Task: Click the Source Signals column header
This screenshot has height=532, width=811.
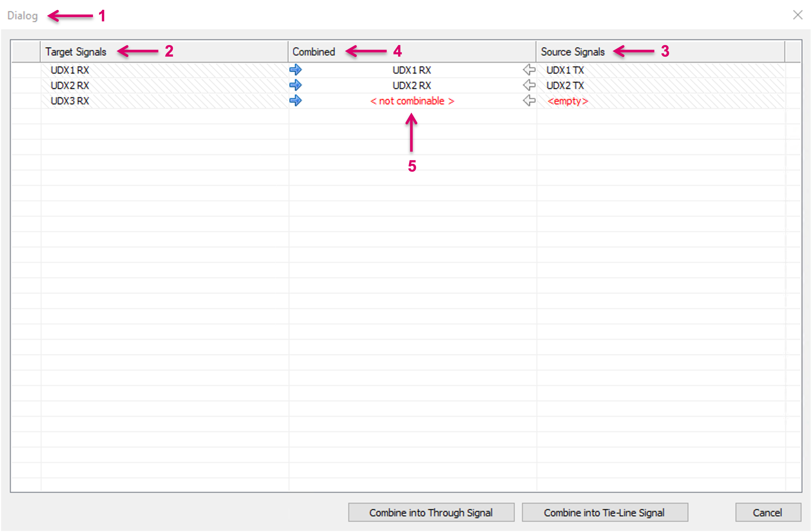Action: 573,52
